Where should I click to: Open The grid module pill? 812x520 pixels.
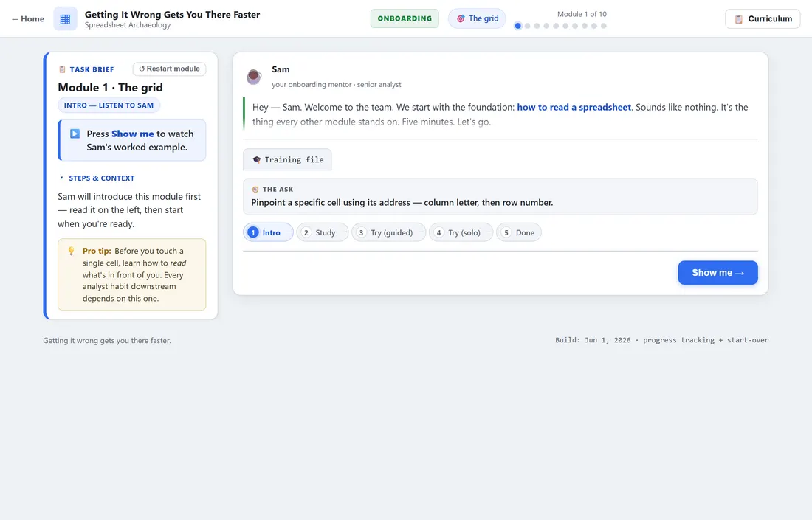(477, 18)
